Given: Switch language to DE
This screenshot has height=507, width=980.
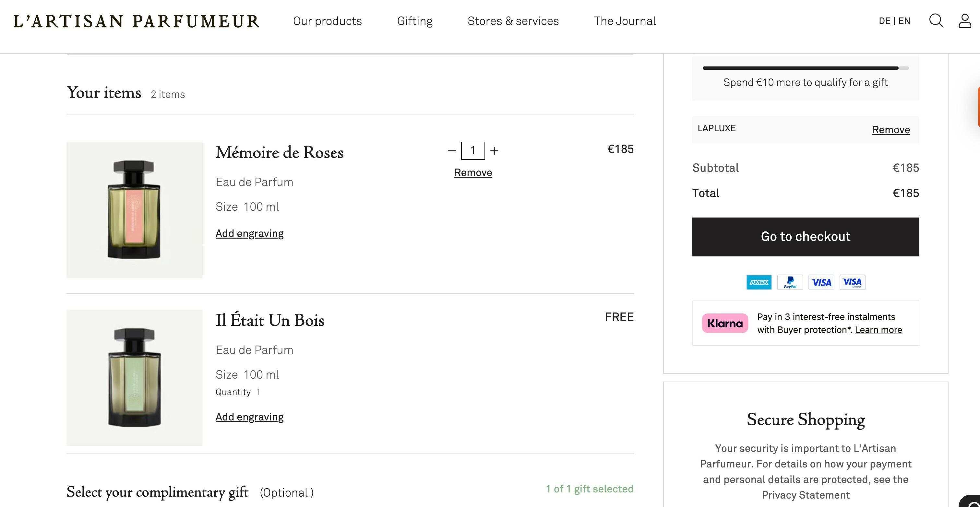Looking at the screenshot, I should coord(885,21).
